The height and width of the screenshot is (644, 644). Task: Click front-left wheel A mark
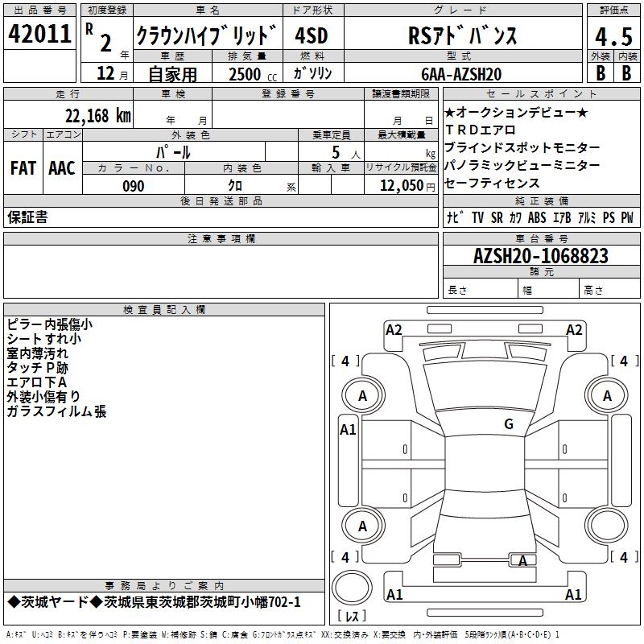[362, 396]
